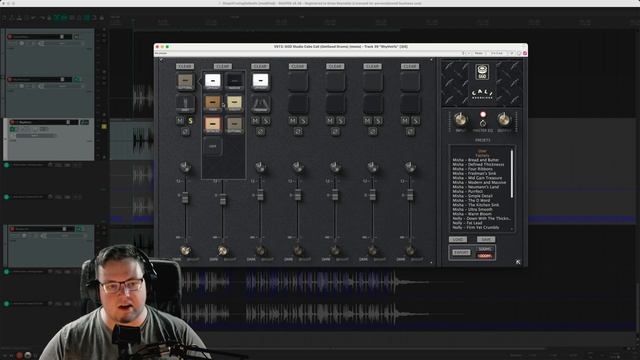Open the third channel's cabinet position slot
The height and width of the screenshot is (360, 640).
pyautogui.click(x=260, y=103)
